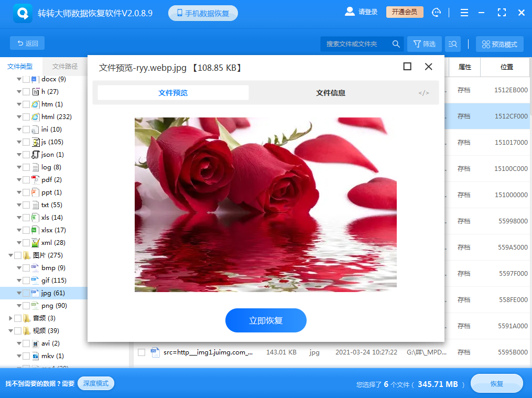The image size is (532, 398).
Task: Maximize the file preview dialog
Action: coord(407,67)
